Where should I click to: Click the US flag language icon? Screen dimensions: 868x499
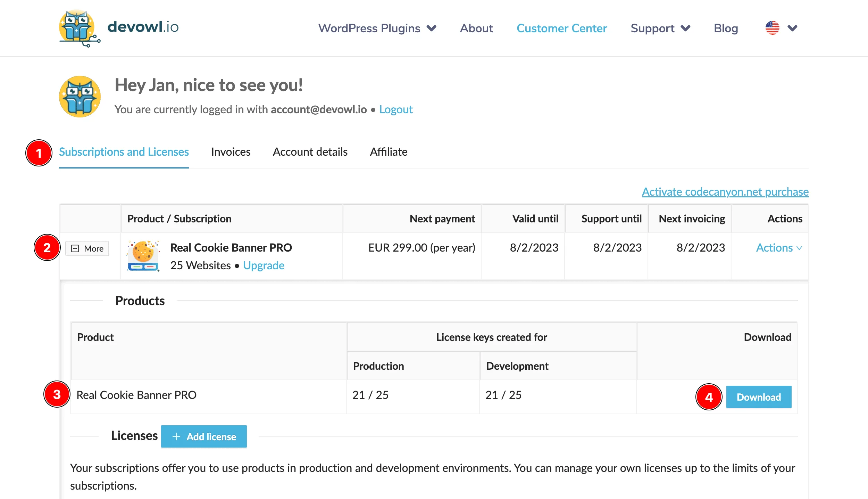(x=772, y=28)
